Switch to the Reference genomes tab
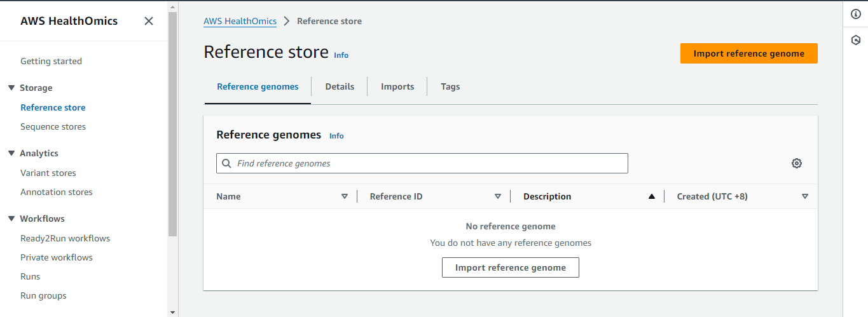The height and width of the screenshot is (317, 868). tap(258, 86)
